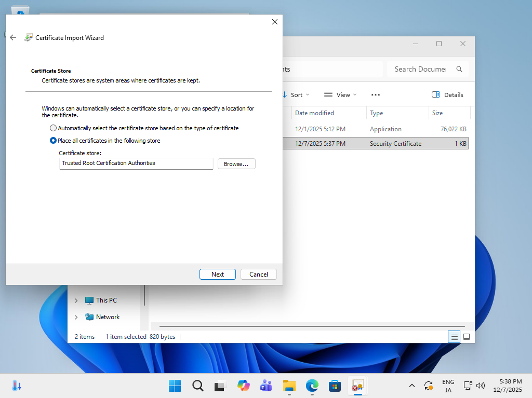Cancel the Certificate Import Wizard
This screenshot has width=532, height=398.
click(x=259, y=275)
